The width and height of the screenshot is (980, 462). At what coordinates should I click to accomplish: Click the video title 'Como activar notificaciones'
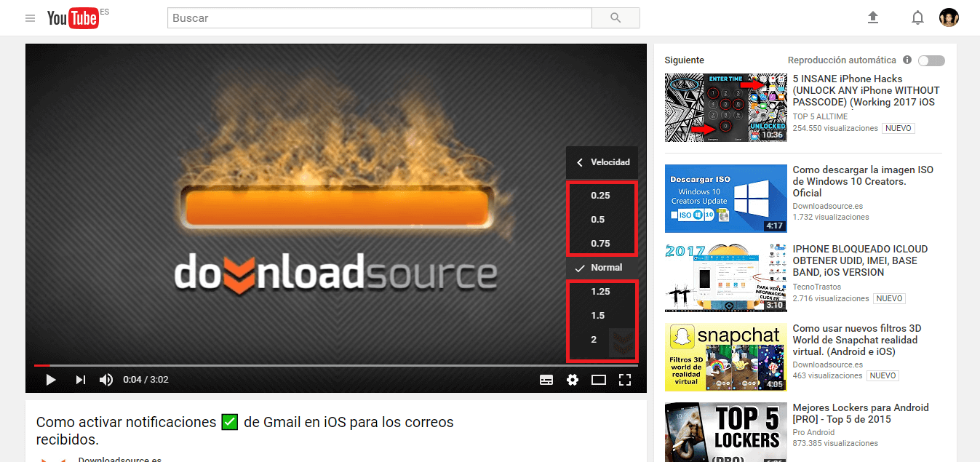tap(245, 431)
